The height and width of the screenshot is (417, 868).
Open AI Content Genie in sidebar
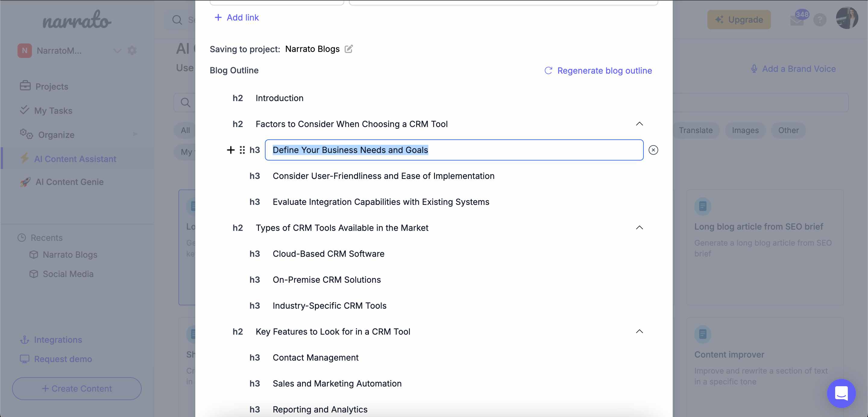click(x=62, y=182)
